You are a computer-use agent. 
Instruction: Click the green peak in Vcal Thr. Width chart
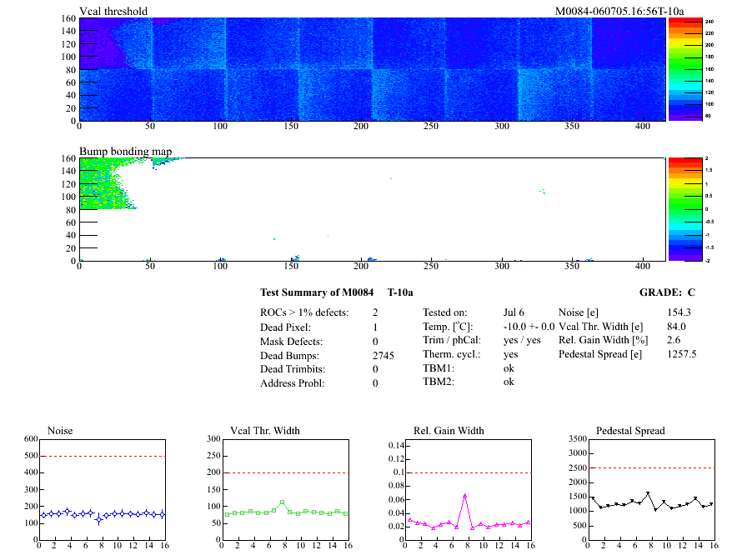(x=282, y=502)
